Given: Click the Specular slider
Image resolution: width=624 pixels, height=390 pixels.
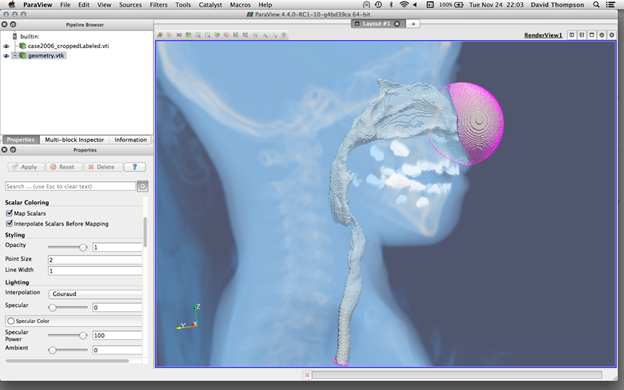Looking at the screenshot, I should 68,307.
